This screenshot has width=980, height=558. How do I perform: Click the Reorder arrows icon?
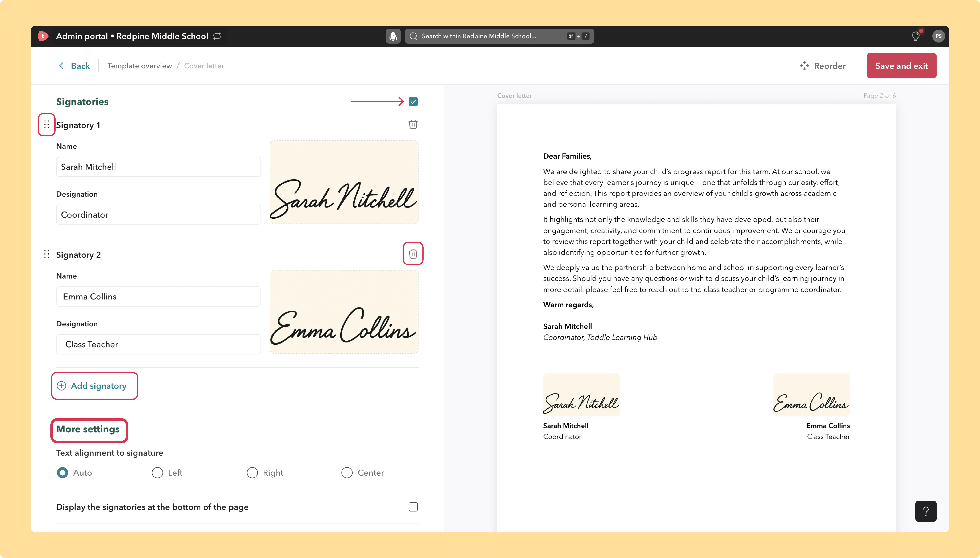pos(804,66)
